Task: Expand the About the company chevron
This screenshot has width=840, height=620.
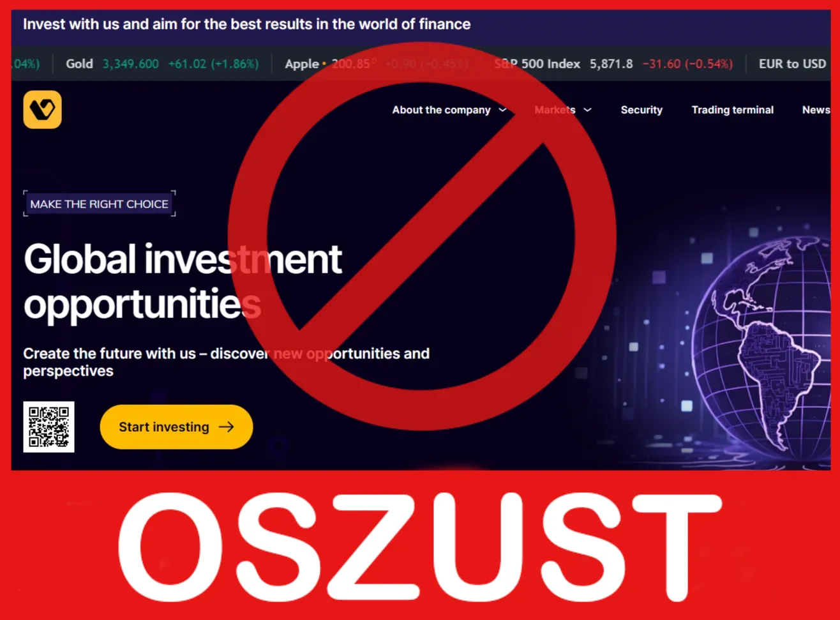Action: tap(502, 110)
